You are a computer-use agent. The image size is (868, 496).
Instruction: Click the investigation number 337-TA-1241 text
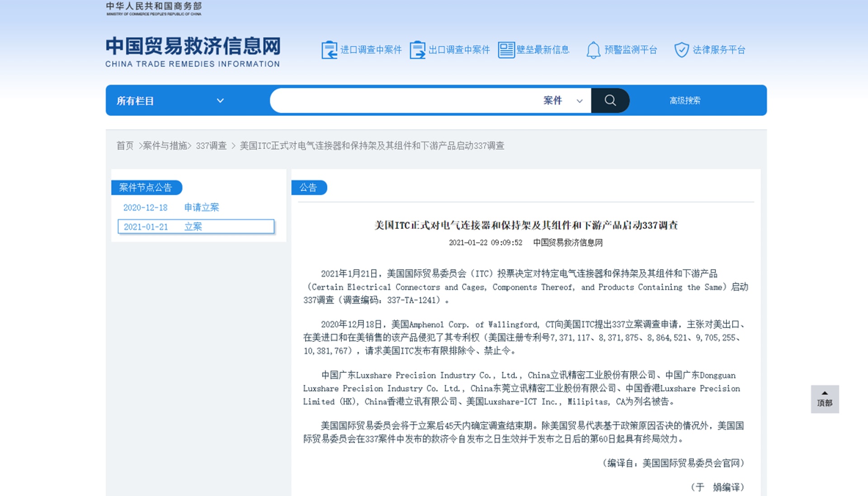click(x=411, y=300)
